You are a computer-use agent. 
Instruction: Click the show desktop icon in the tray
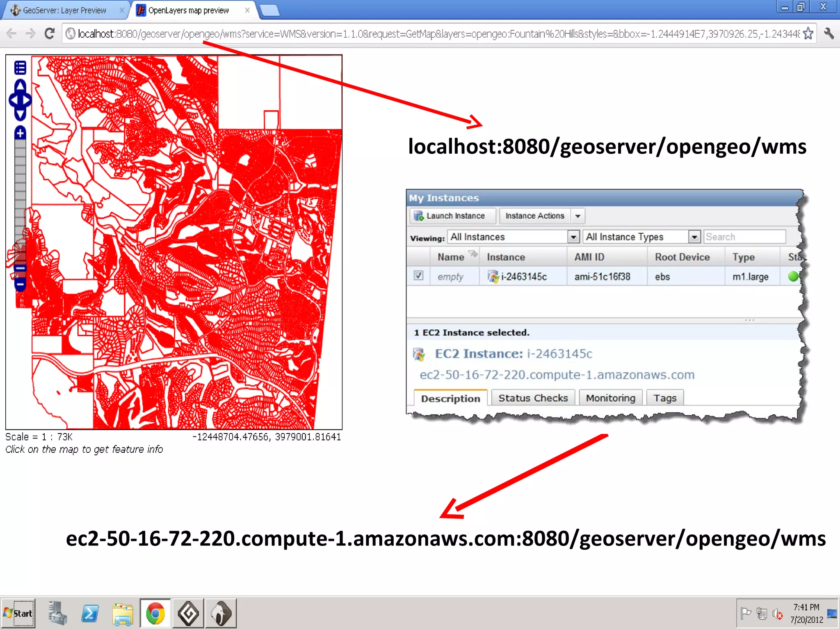pyautogui.click(x=832, y=614)
